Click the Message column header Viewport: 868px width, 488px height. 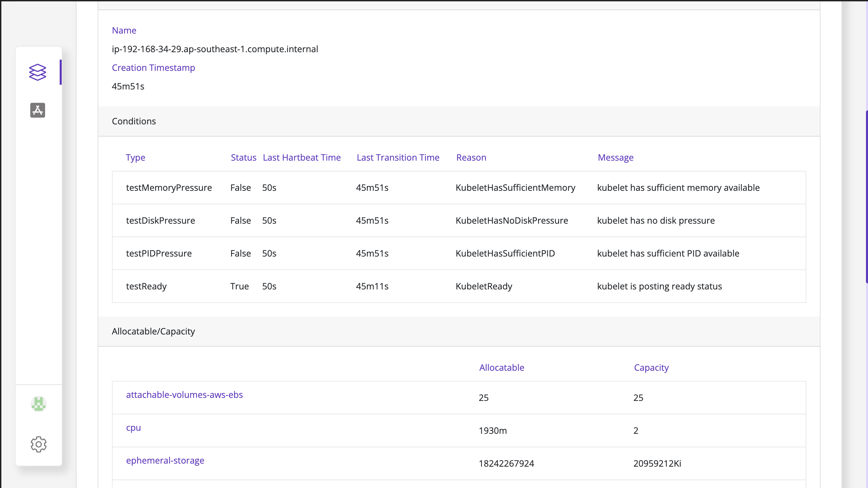pyautogui.click(x=615, y=158)
